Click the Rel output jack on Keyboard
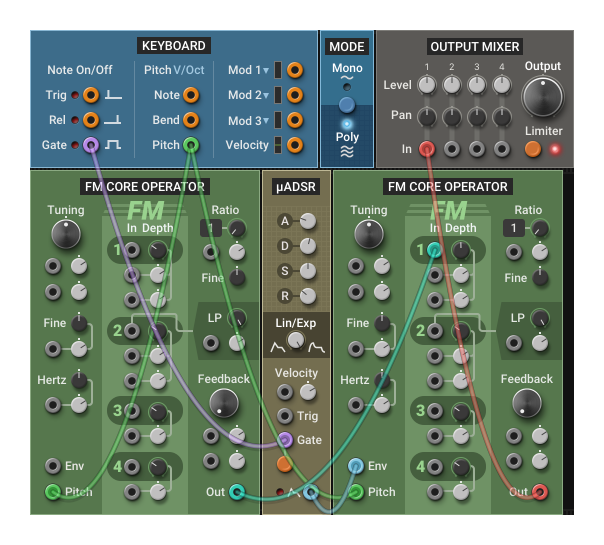This screenshot has width=604, height=545. click(91, 120)
